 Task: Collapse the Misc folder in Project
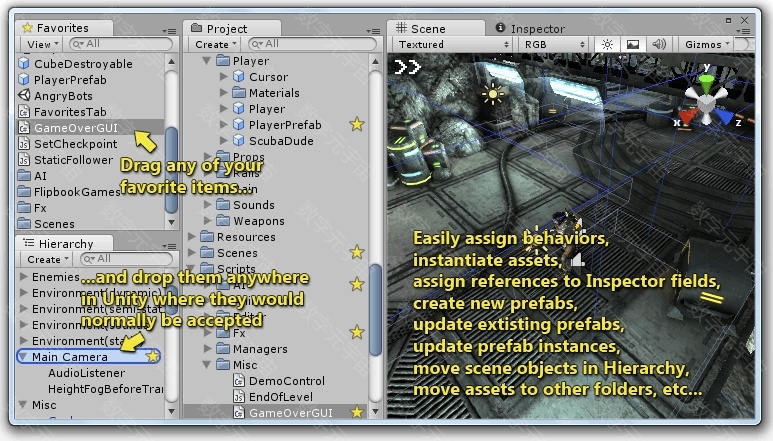click(207, 365)
